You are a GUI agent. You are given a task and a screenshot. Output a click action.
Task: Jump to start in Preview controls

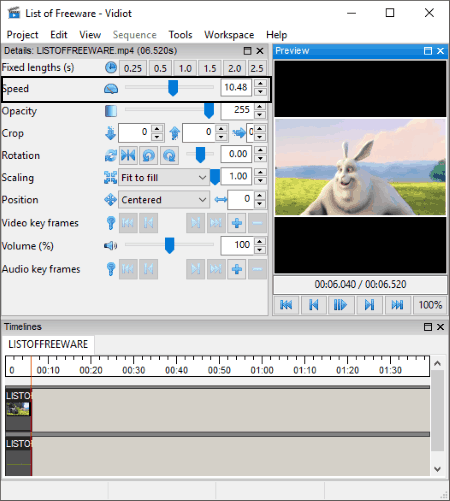(x=286, y=305)
